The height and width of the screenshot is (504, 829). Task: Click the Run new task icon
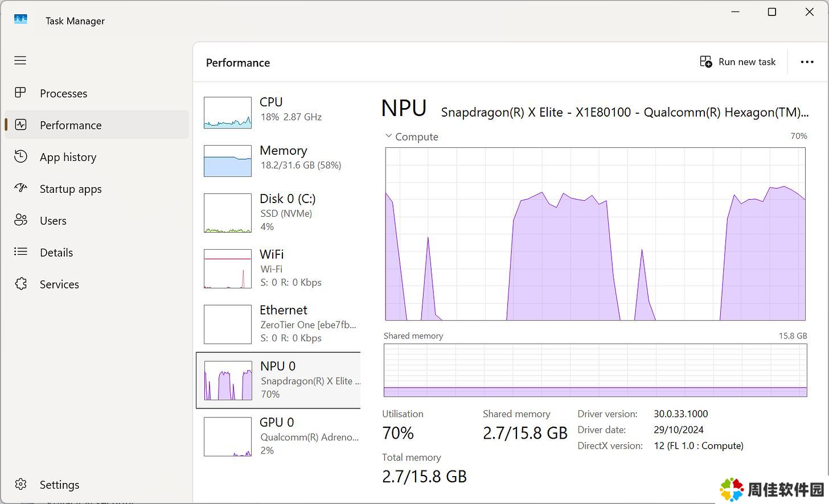coord(706,61)
